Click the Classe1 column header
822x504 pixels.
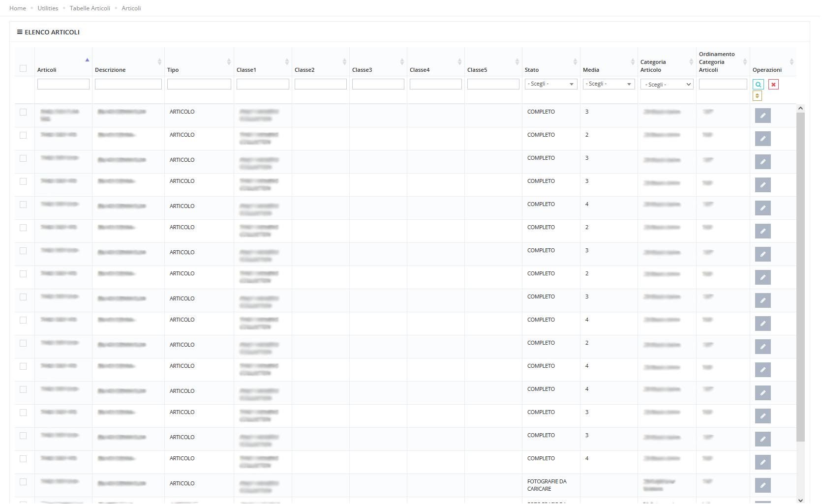246,70
